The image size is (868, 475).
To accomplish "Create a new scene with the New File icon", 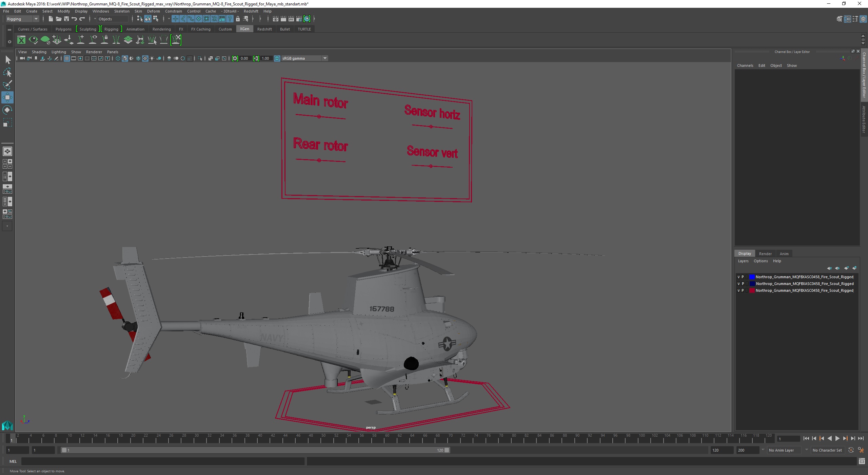I will [51, 19].
